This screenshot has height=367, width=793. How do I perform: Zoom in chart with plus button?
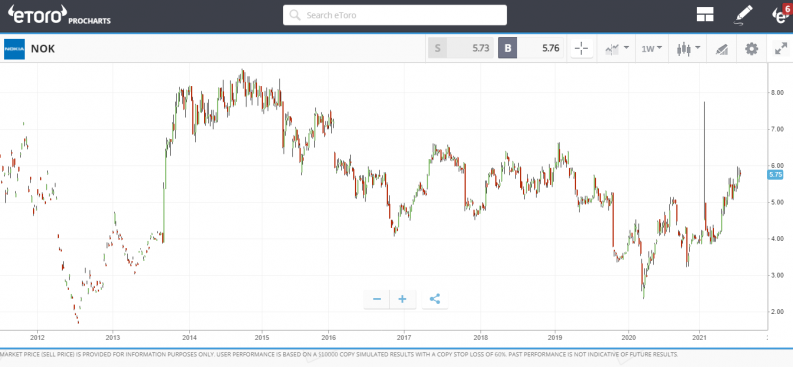[x=403, y=299]
